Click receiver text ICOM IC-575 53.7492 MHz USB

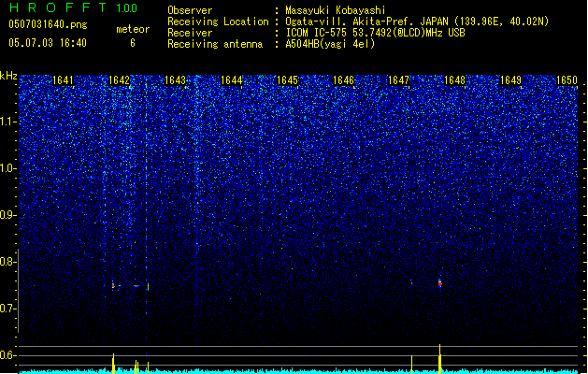pyautogui.click(x=376, y=33)
